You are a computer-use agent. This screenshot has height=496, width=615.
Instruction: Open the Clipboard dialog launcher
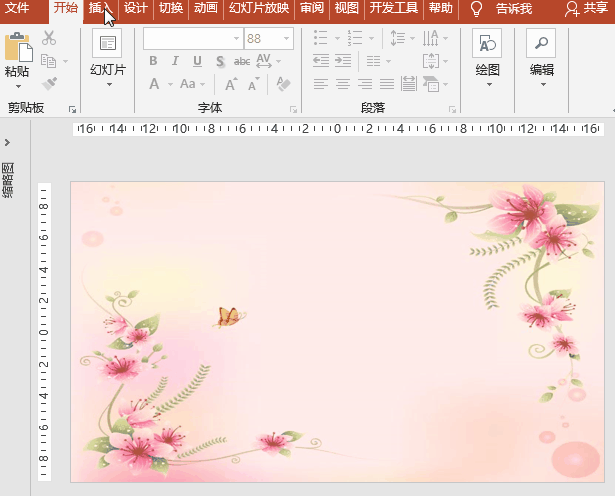(x=72, y=109)
